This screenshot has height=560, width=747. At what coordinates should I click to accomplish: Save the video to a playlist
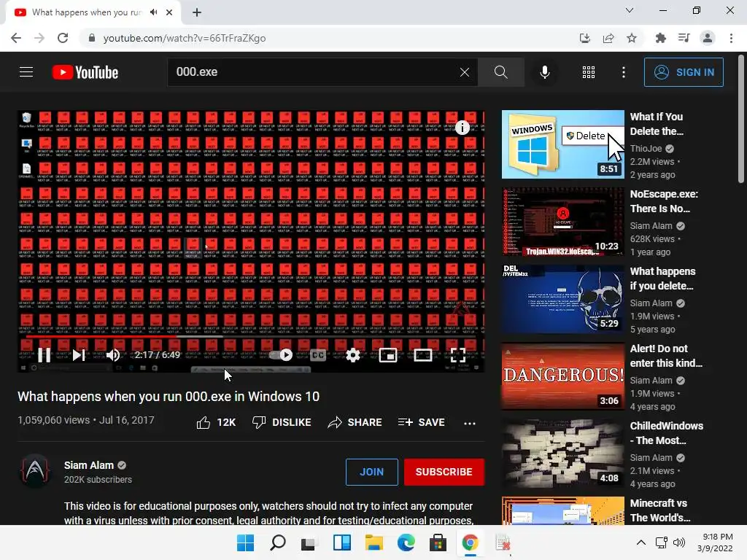[421, 422]
